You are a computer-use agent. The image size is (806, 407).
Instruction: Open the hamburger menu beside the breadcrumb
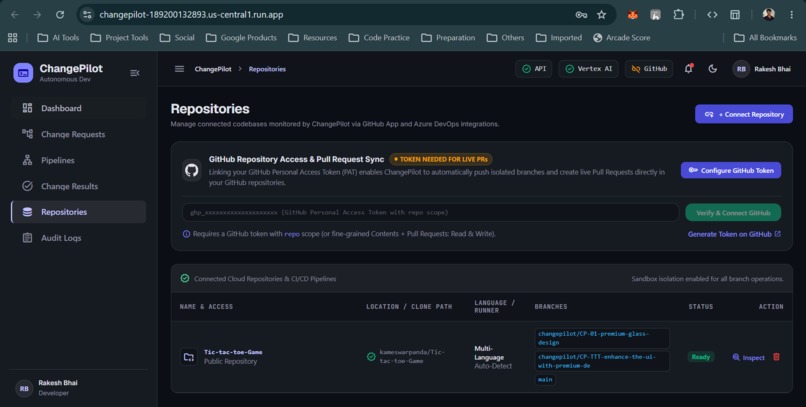[179, 69]
